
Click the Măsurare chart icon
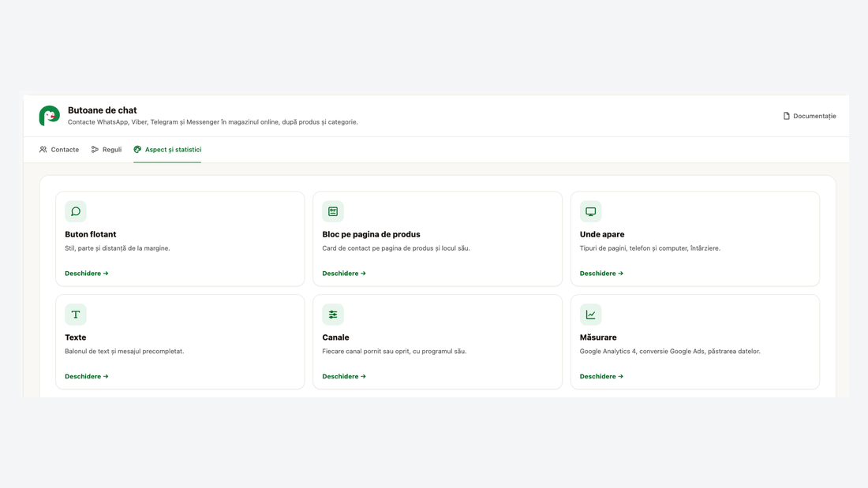(591, 315)
